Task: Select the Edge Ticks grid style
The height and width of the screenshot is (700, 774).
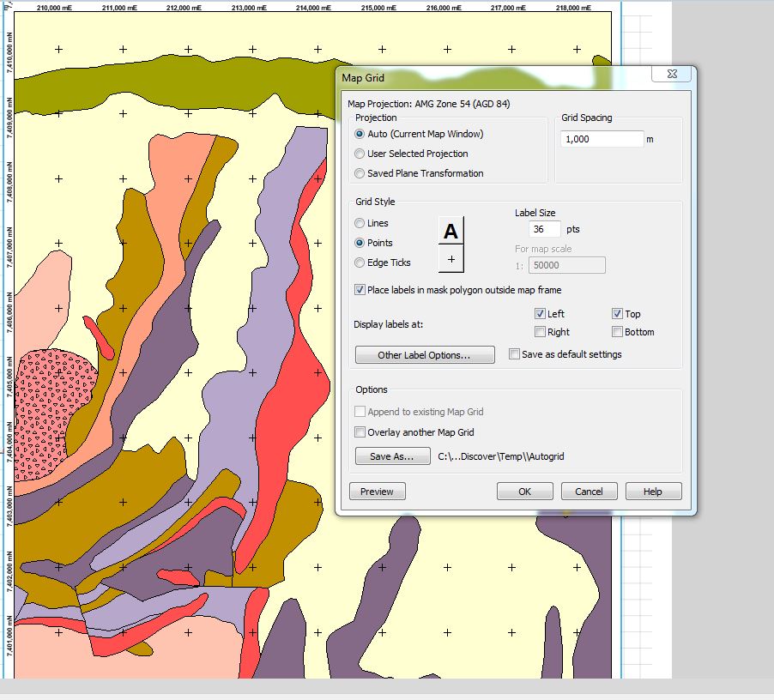Action: 360,262
